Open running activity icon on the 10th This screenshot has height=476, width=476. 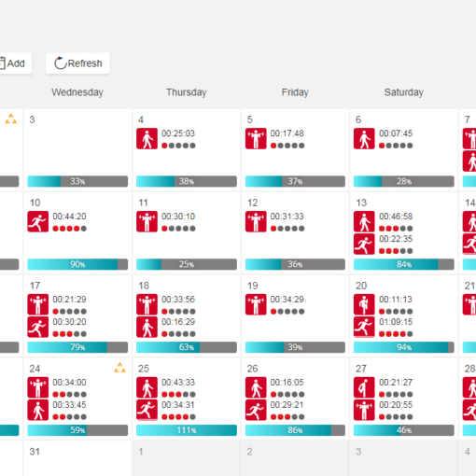[x=38, y=222]
